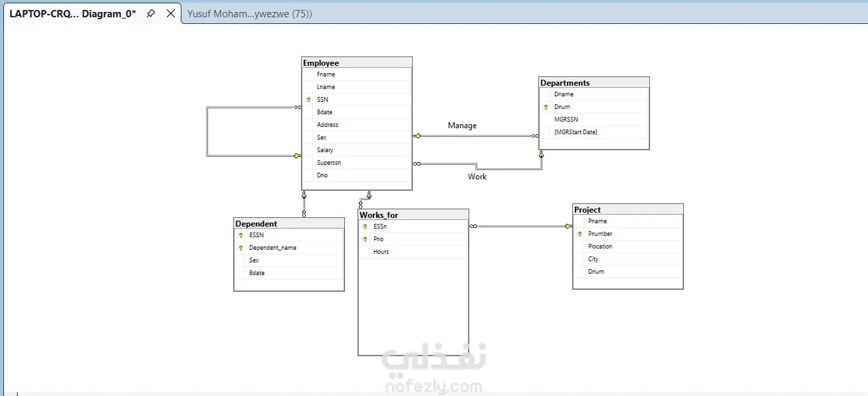Select the Bdate column in Employee table
This screenshot has height=396, width=868.
357,112
